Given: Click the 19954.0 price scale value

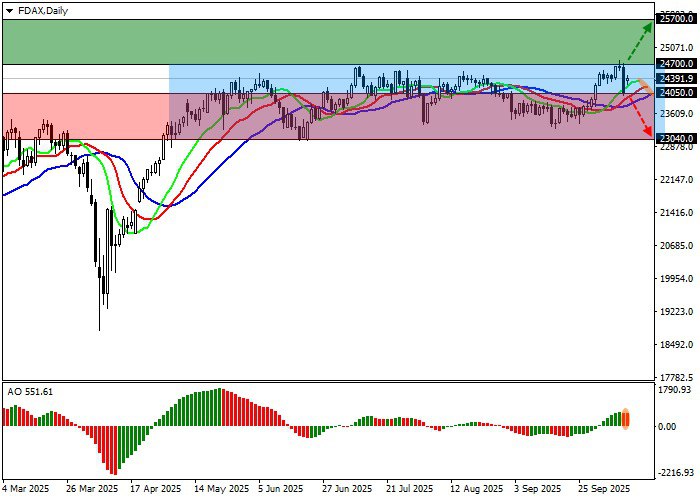Looking at the screenshot, I should click(x=676, y=279).
